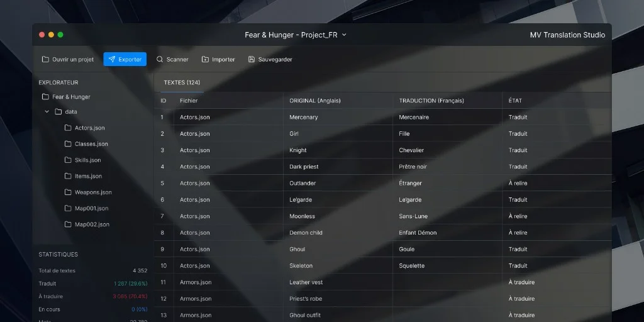This screenshot has width=644, height=322.
Task: Sort by the TRADUCTION (Français) column header
Action: point(431,101)
